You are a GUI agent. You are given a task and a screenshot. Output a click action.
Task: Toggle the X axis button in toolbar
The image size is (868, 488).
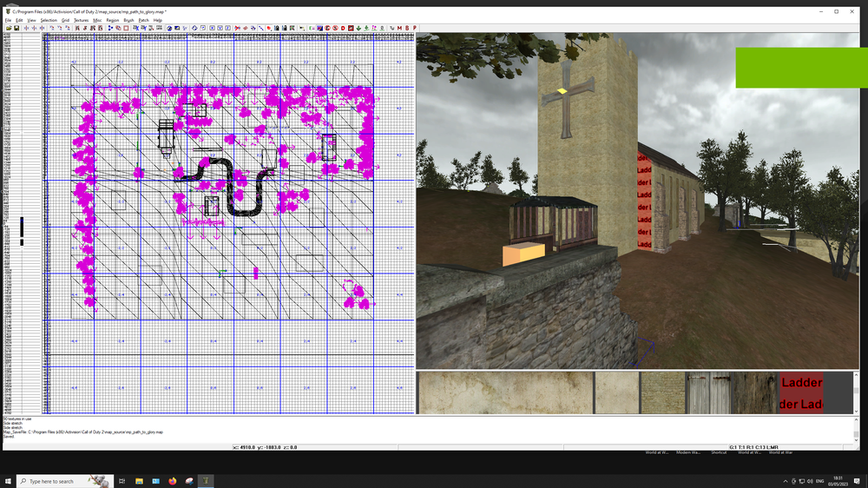pos(213,28)
